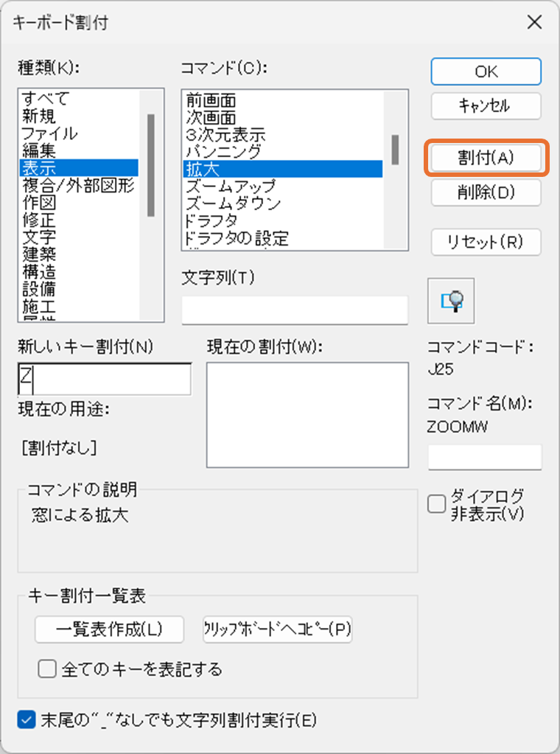Image resolution: width=560 pixels, height=754 pixels.
Task: Select パンニング command
Action: click(x=223, y=151)
